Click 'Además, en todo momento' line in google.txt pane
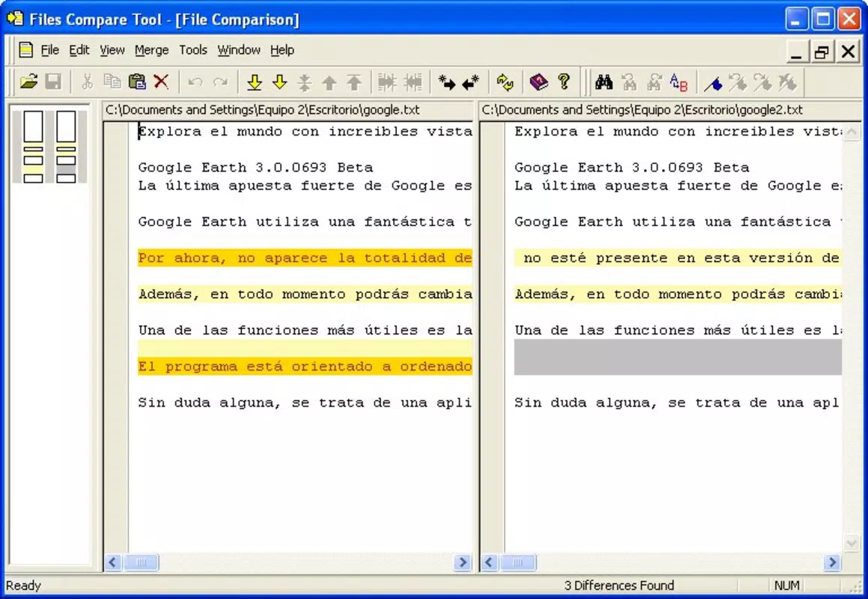This screenshot has height=599, width=868. pos(305,294)
